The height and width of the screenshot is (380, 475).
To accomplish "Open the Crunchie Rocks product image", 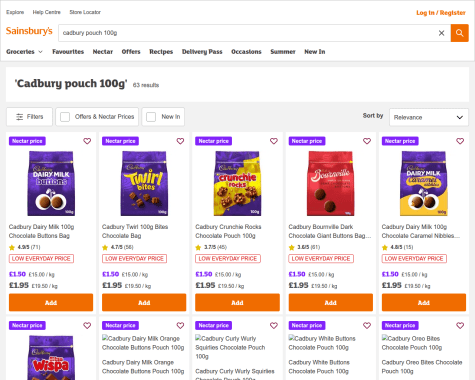I will (x=237, y=183).
